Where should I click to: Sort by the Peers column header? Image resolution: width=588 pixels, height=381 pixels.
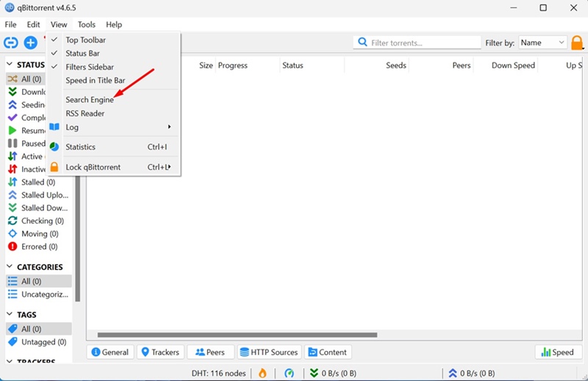[x=441, y=65]
